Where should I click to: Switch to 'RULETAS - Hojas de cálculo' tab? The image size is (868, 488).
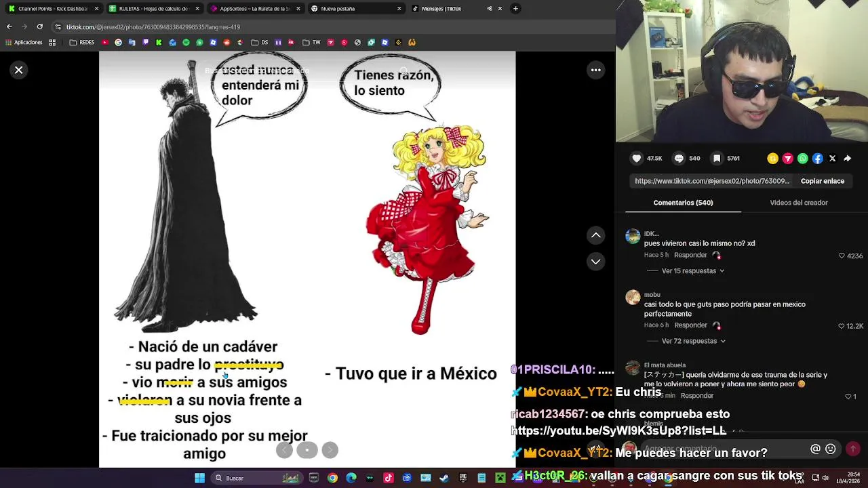pyautogui.click(x=154, y=9)
